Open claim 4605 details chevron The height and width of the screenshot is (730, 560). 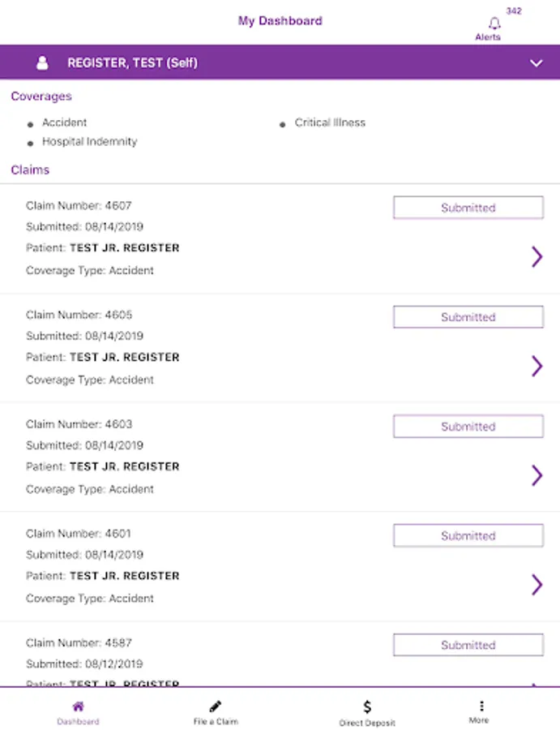point(536,366)
